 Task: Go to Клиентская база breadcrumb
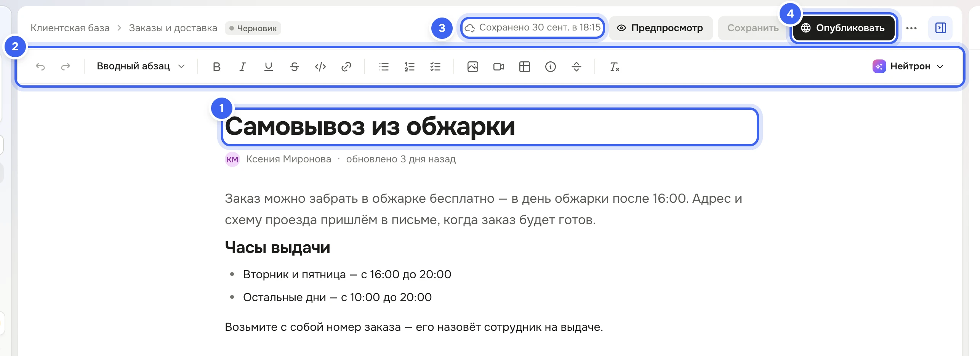70,28
